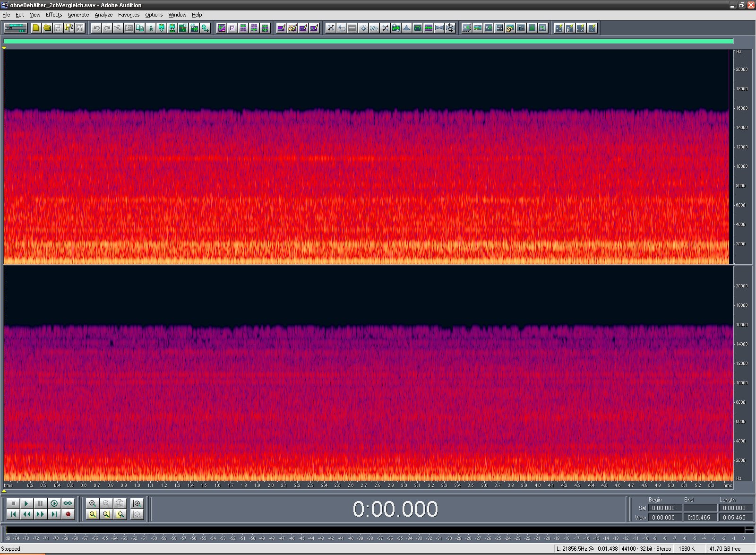The height and width of the screenshot is (555, 756).
Task: Click the hand-with-filter Scientific Filters icon
Action: point(510,28)
